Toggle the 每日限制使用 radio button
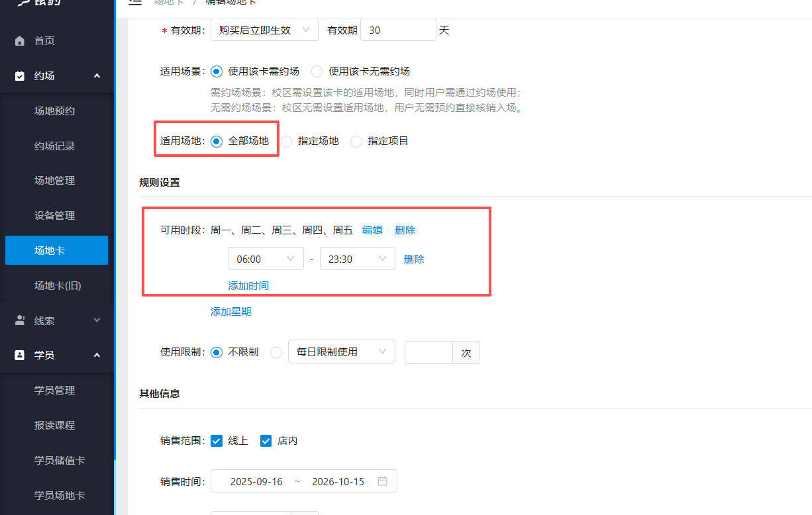 pos(276,352)
